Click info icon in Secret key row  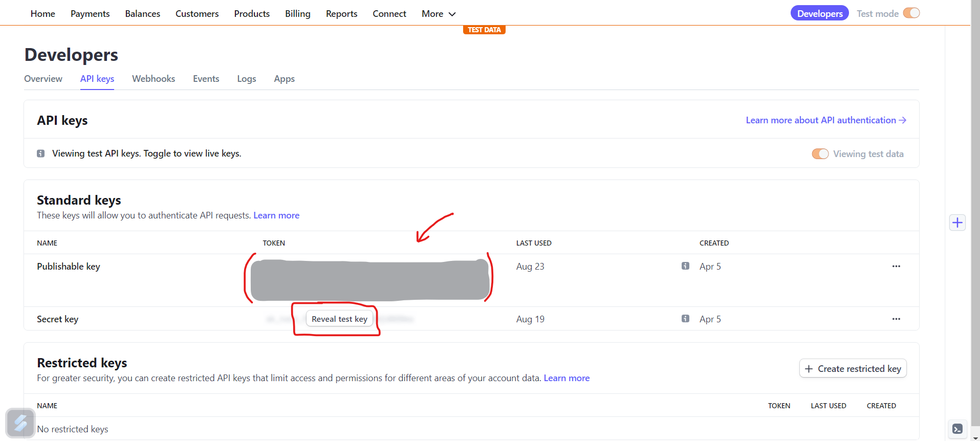pos(685,318)
